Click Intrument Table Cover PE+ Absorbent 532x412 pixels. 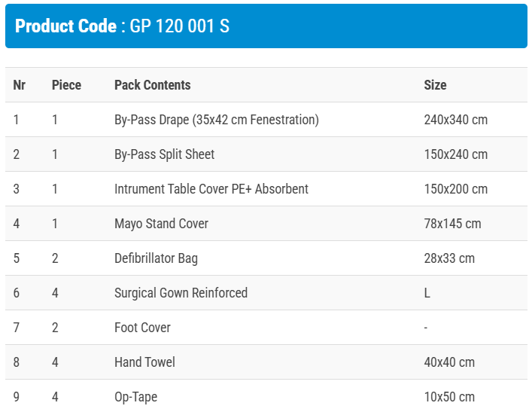click(x=211, y=189)
